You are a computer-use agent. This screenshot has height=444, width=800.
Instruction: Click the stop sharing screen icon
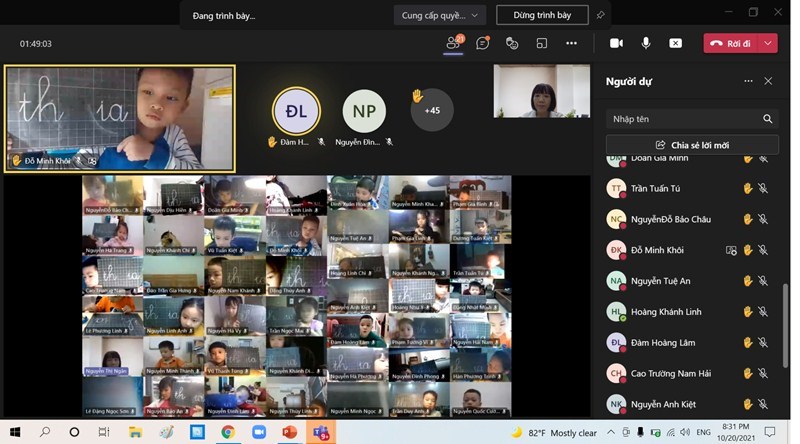tap(676, 43)
